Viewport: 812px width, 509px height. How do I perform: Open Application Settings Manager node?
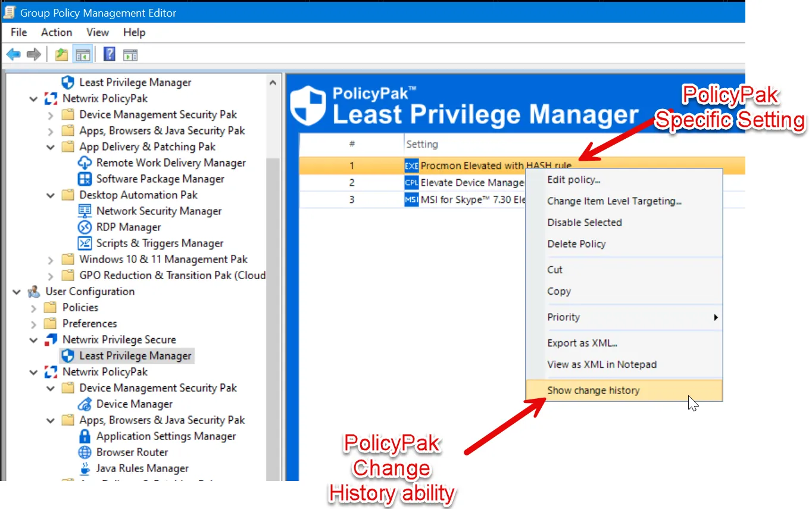165,436
